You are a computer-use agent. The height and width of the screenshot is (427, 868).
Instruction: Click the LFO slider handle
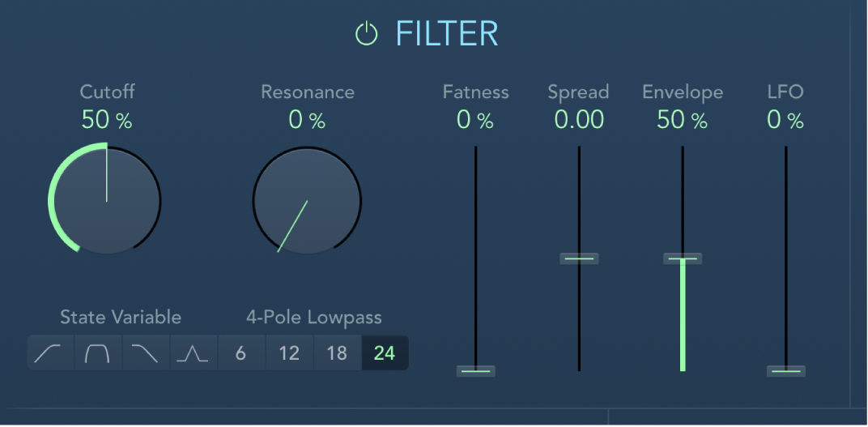[785, 371]
